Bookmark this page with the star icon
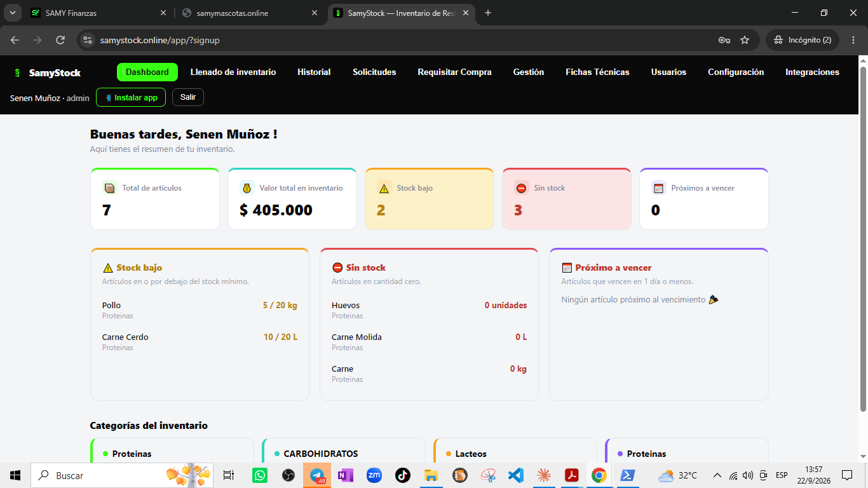 pos(745,40)
